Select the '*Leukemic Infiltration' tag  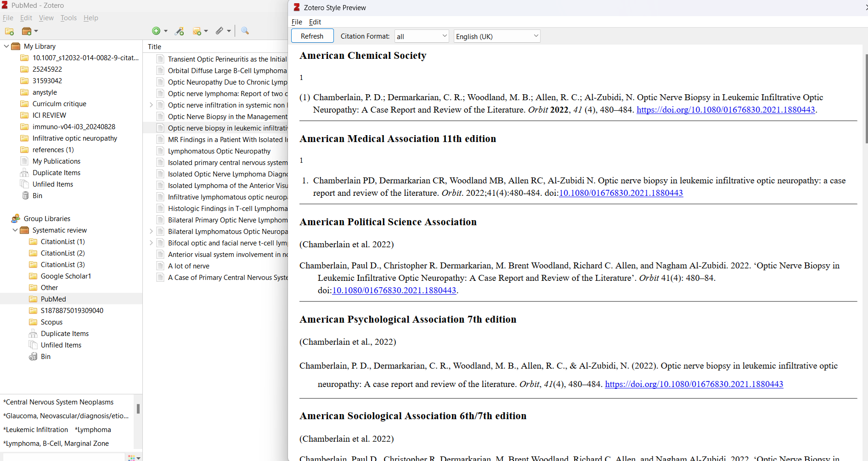coord(36,430)
